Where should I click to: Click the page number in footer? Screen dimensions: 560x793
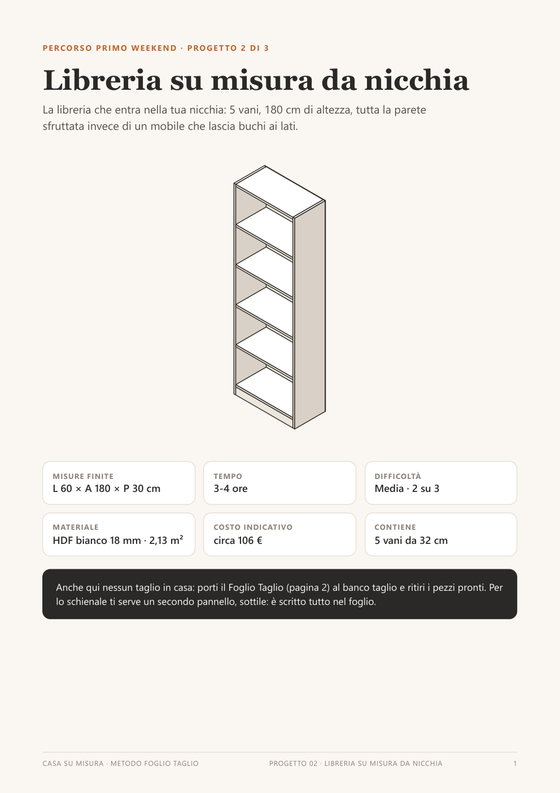click(515, 763)
